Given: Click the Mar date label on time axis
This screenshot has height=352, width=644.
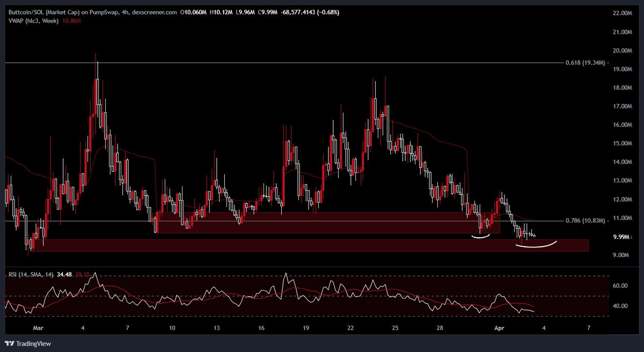Looking at the screenshot, I should coord(38,327).
